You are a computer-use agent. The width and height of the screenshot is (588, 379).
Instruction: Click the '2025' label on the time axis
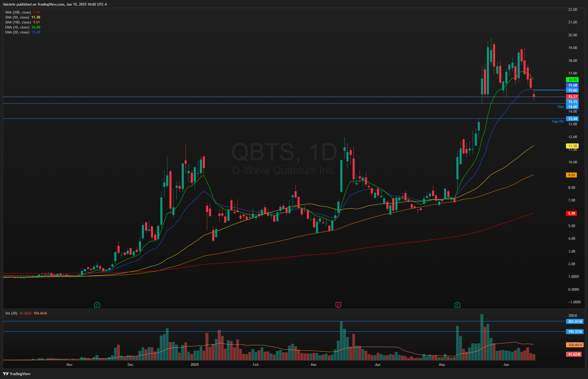tap(195, 365)
